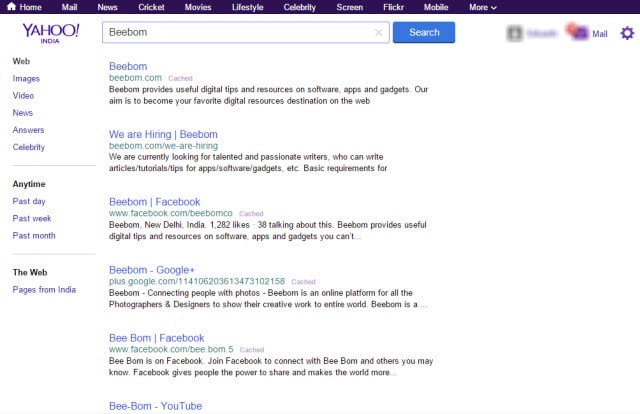Open Screen in top navigation

point(349,7)
